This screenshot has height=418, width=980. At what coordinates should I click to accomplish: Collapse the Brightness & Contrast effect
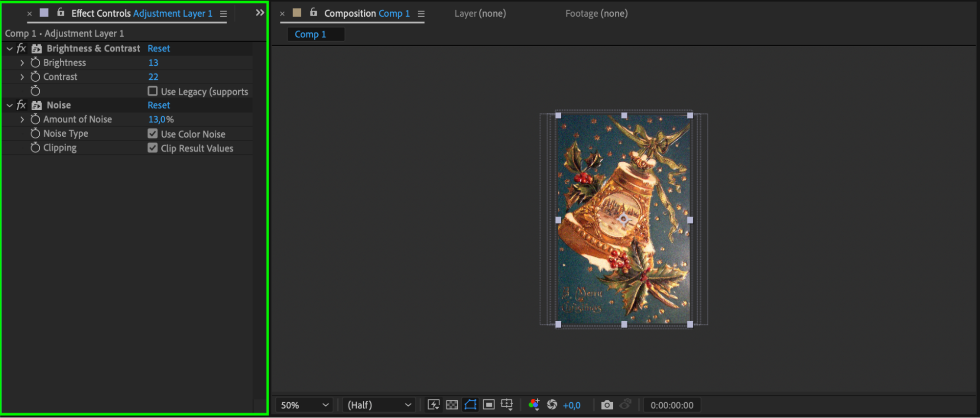[9, 49]
